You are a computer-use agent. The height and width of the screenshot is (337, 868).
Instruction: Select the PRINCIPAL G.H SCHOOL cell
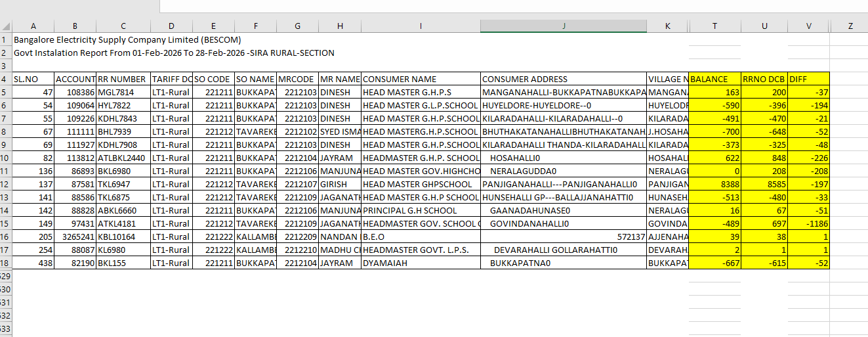pyautogui.click(x=421, y=210)
